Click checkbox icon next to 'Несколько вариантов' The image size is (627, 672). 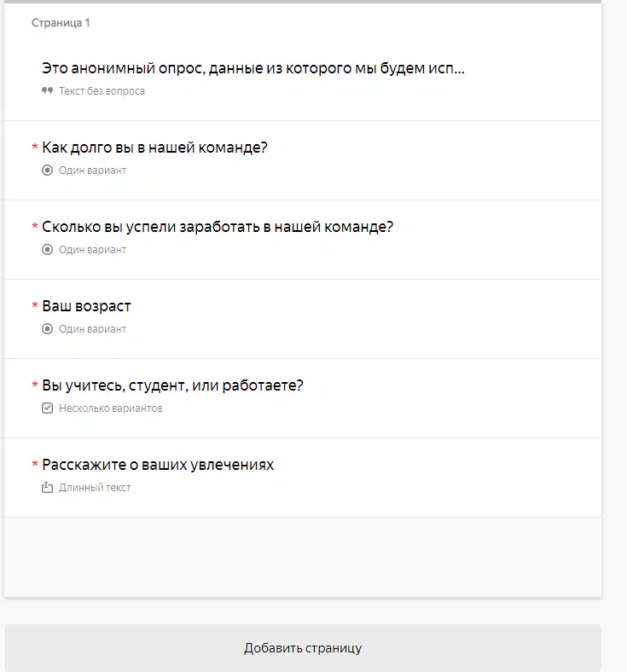coord(47,408)
